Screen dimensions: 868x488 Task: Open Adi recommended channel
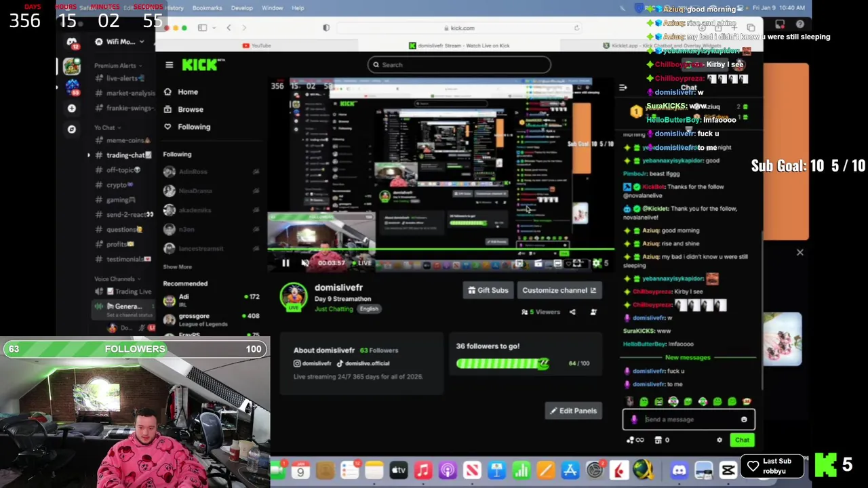click(212, 300)
